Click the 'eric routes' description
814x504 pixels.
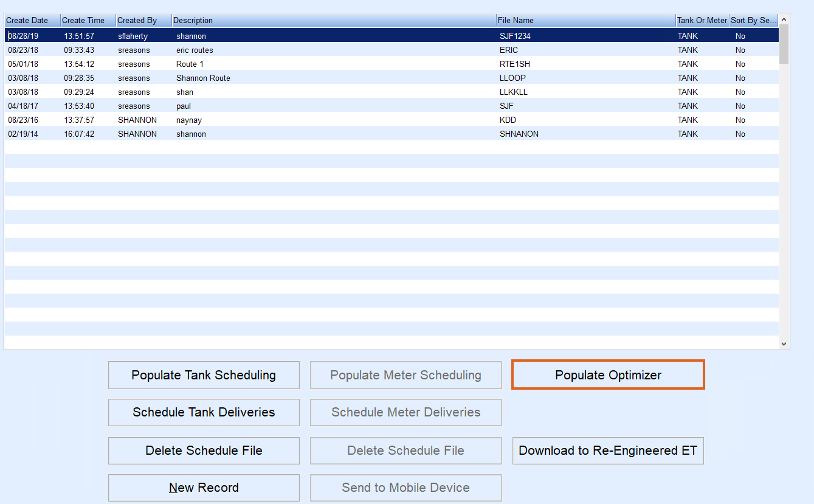click(195, 50)
